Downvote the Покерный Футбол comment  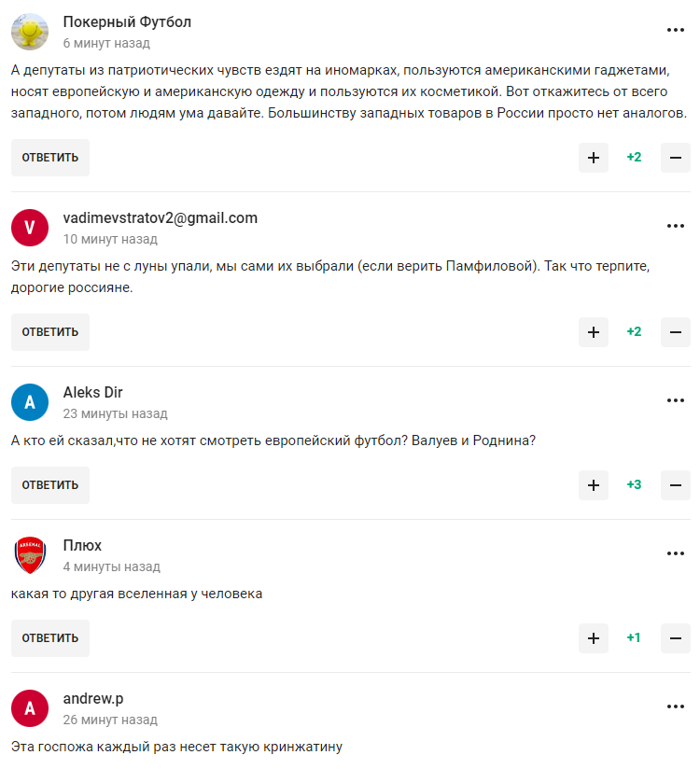click(675, 158)
